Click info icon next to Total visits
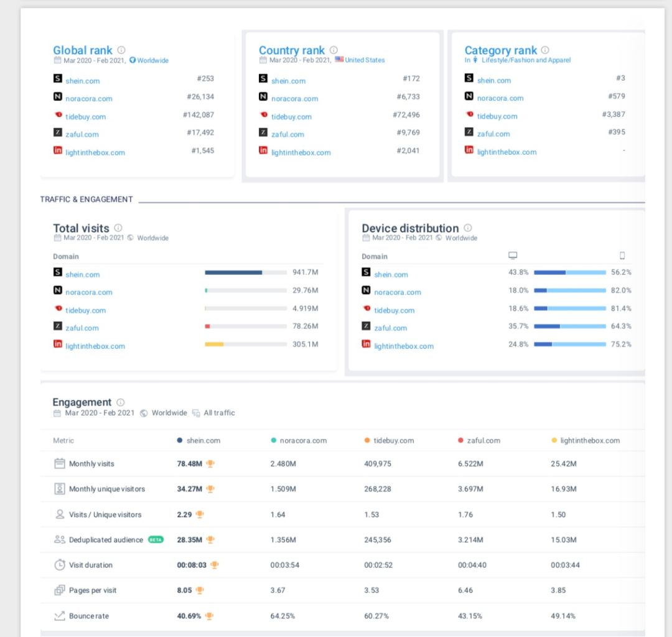 [118, 228]
